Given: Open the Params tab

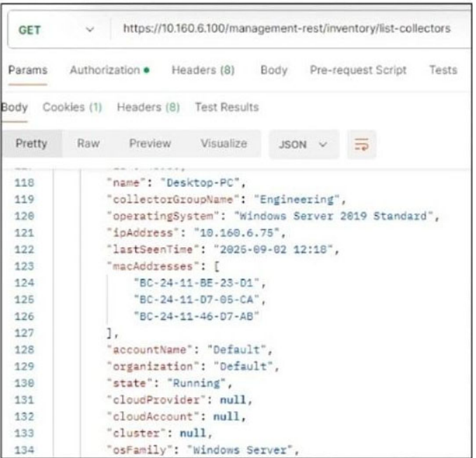Looking at the screenshot, I should point(27,70).
